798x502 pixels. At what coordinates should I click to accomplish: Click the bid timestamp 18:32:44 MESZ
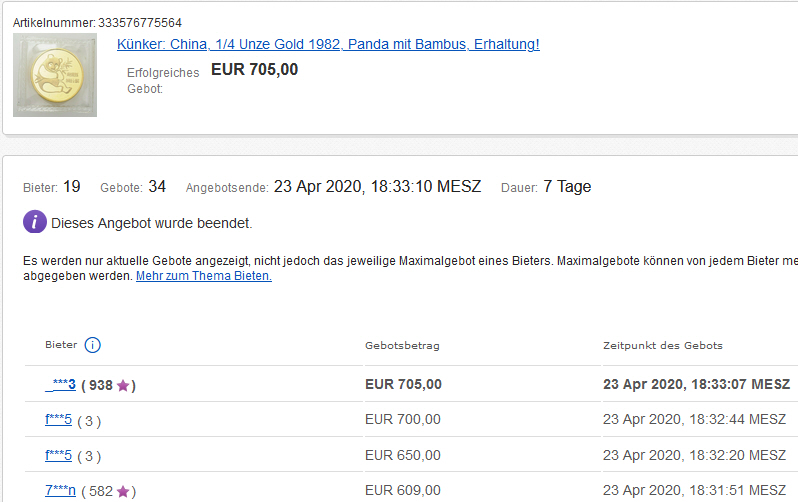(694, 420)
